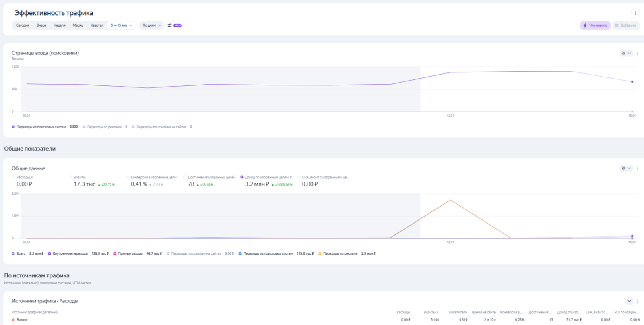
Task: Expand chart type dropdown in Страницы входа widget
Action: tap(626, 53)
